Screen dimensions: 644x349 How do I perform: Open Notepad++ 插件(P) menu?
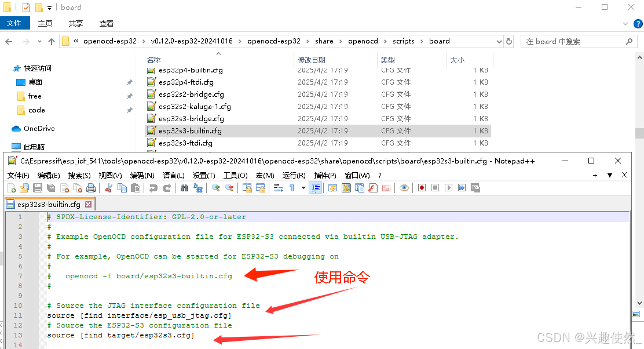[325, 176]
